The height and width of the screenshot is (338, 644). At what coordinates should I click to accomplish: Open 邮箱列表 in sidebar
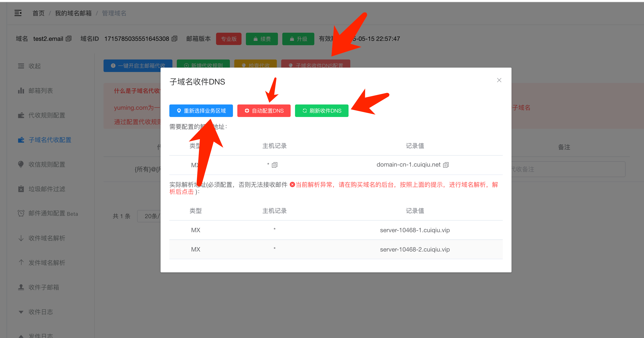pyautogui.click(x=35, y=91)
